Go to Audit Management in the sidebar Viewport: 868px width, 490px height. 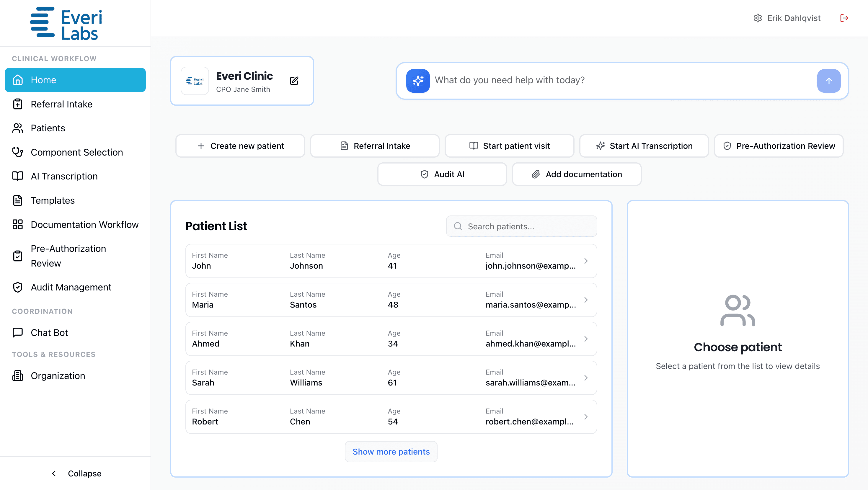coord(71,287)
